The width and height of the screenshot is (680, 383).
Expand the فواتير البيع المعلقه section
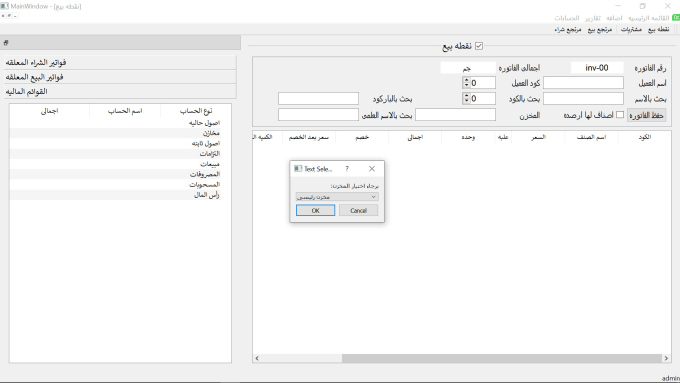pos(120,77)
